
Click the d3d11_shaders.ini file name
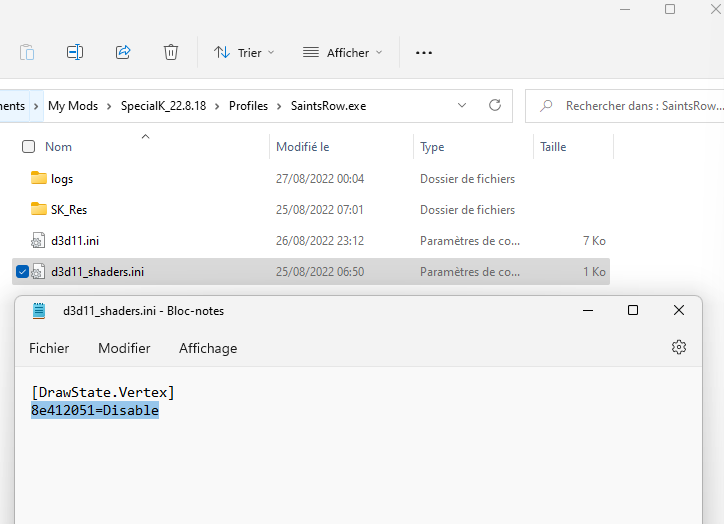pyautogui.click(x=97, y=272)
